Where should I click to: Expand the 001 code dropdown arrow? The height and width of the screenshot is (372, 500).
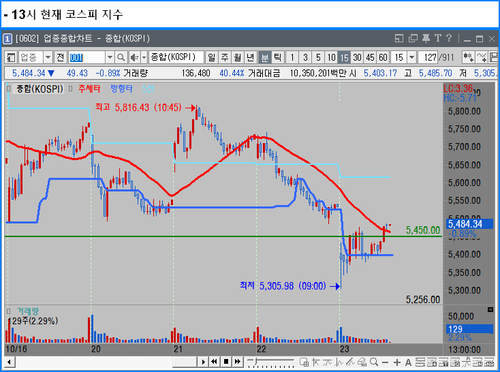click(x=110, y=58)
